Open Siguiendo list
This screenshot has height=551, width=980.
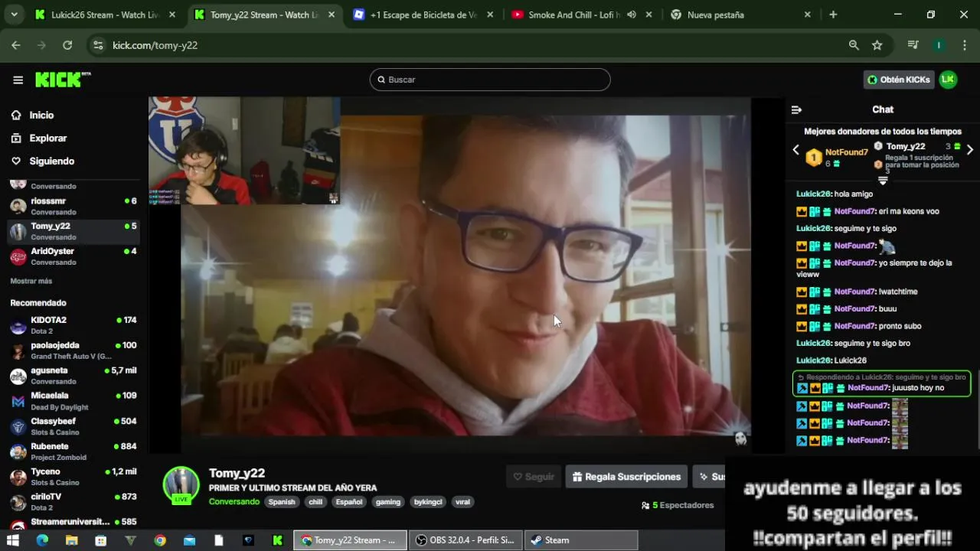(x=51, y=161)
